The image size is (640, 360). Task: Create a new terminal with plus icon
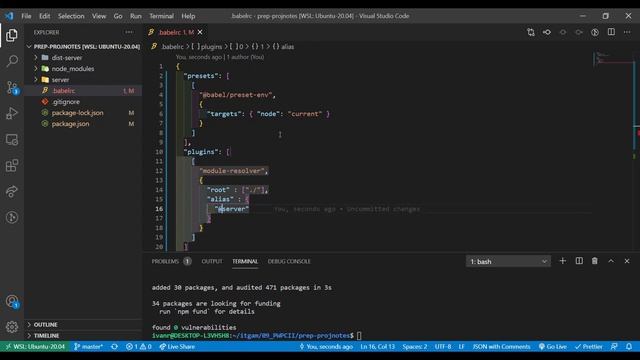[562, 261]
